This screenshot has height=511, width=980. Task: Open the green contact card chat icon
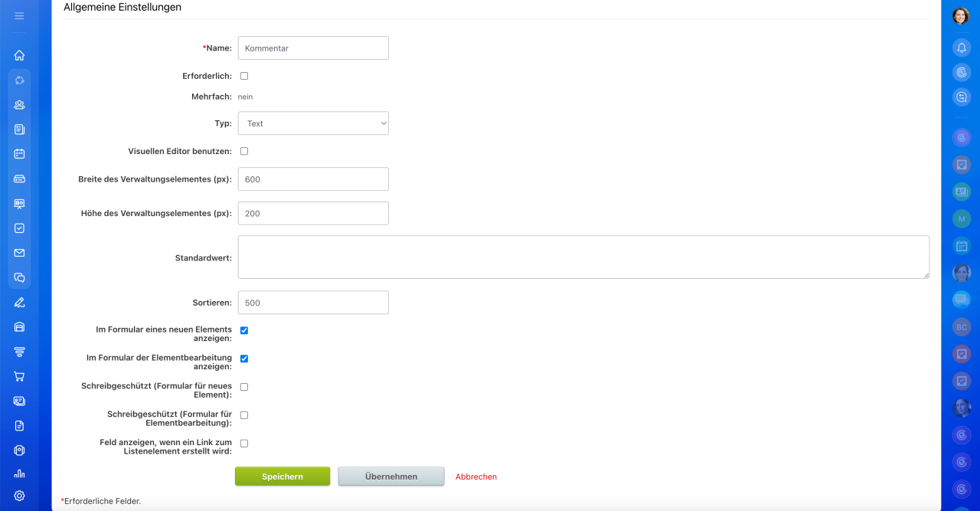[962, 192]
